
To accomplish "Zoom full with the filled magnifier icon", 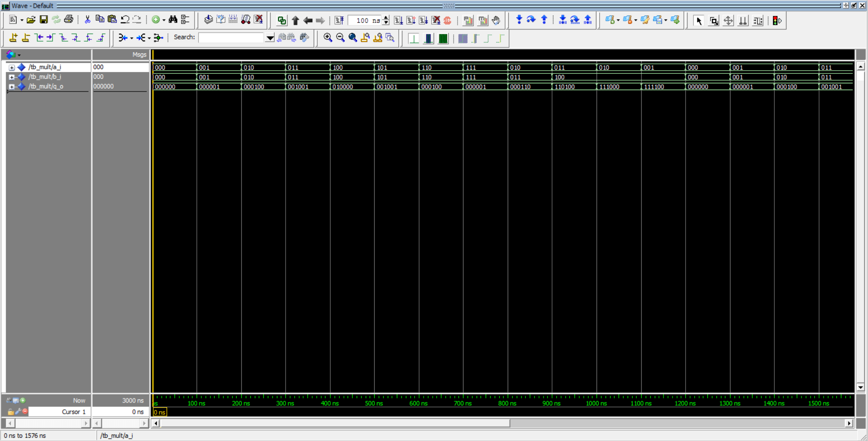I will click(x=353, y=38).
